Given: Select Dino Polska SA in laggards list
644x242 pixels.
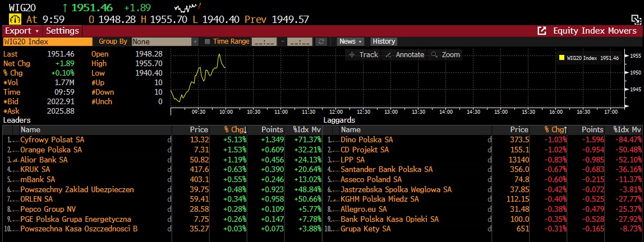Looking at the screenshot, I should point(366,139).
